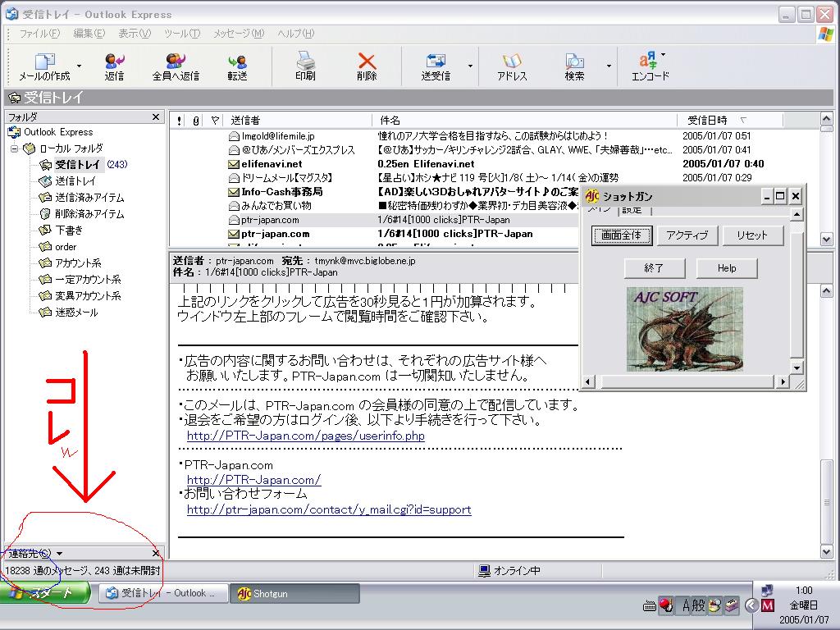Screen dimensions: 840x630
Task: Sort messages by 受信日時 column header
Action: [729, 120]
